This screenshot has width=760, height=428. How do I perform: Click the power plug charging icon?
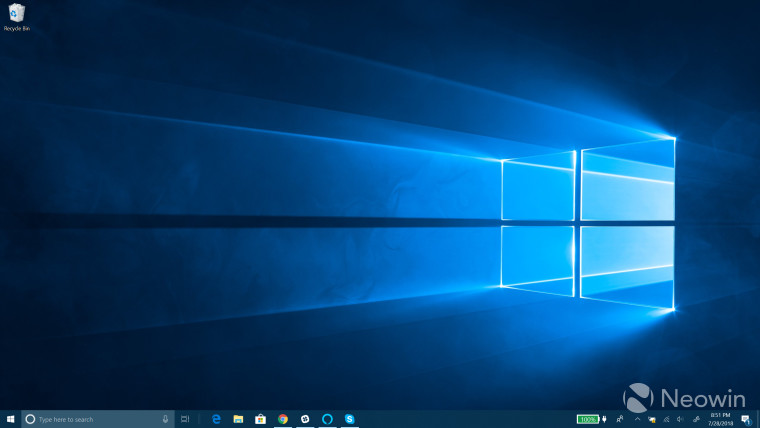[604, 419]
